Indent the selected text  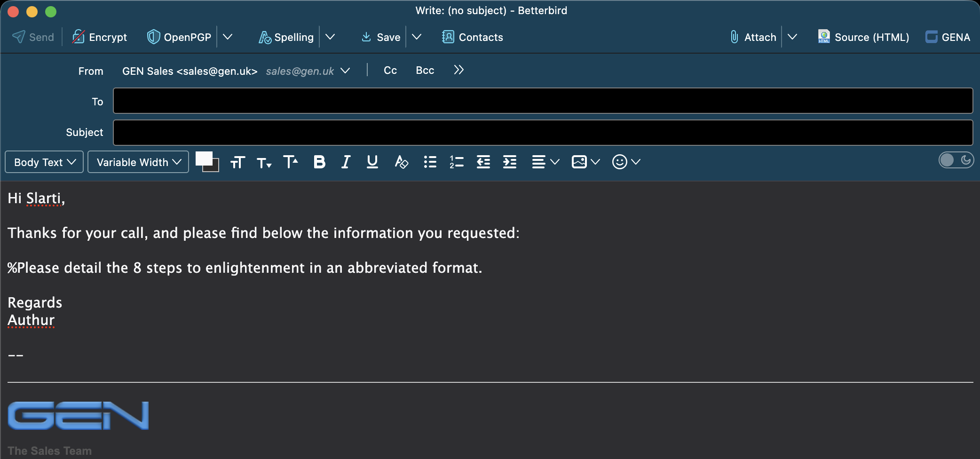[x=510, y=162]
